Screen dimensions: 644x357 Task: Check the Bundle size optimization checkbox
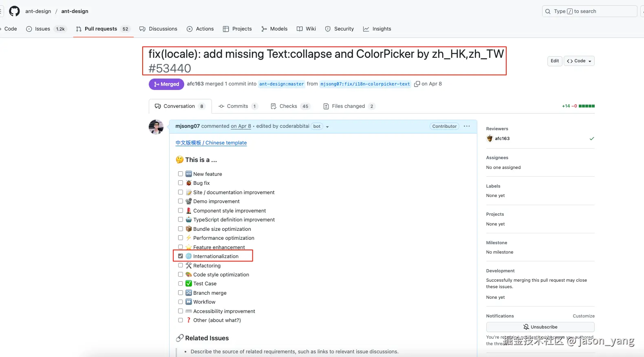[x=181, y=229]
